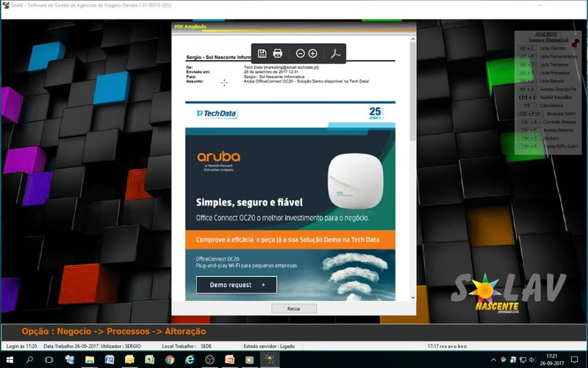Zoom in the PDF with the plus icon
This screenshot has width=588, height=368.
(313, 53)
